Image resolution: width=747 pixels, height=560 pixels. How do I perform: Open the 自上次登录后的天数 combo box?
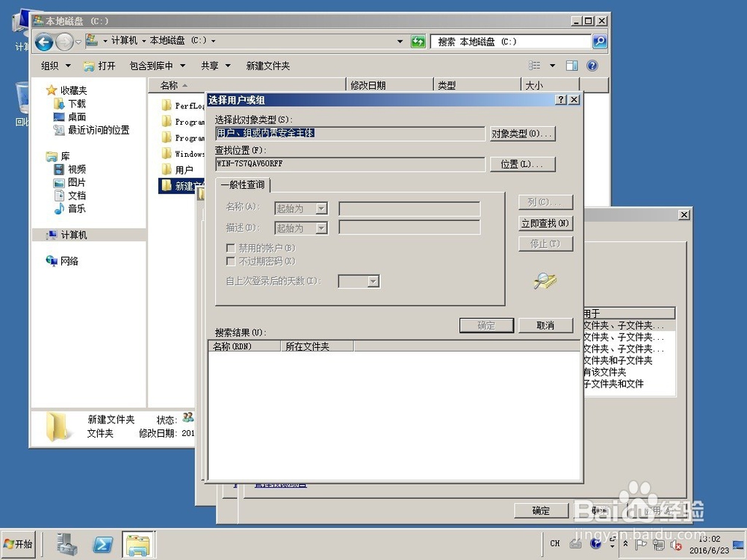point(359,281)
